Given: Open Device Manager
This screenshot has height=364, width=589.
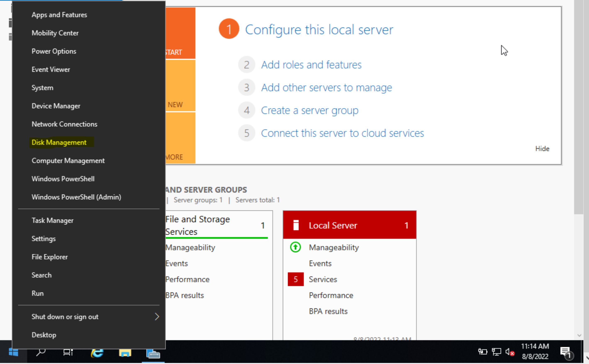Looking at the screenshot, I should [x=56, y=106].
